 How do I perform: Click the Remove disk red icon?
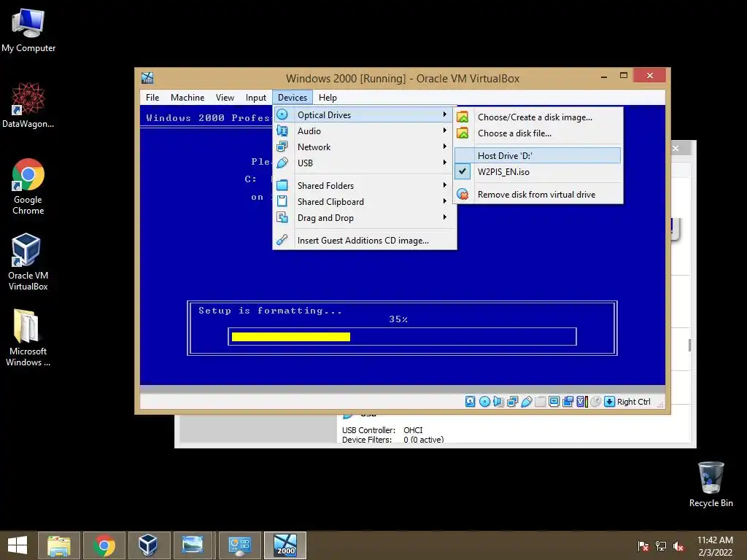462,194
